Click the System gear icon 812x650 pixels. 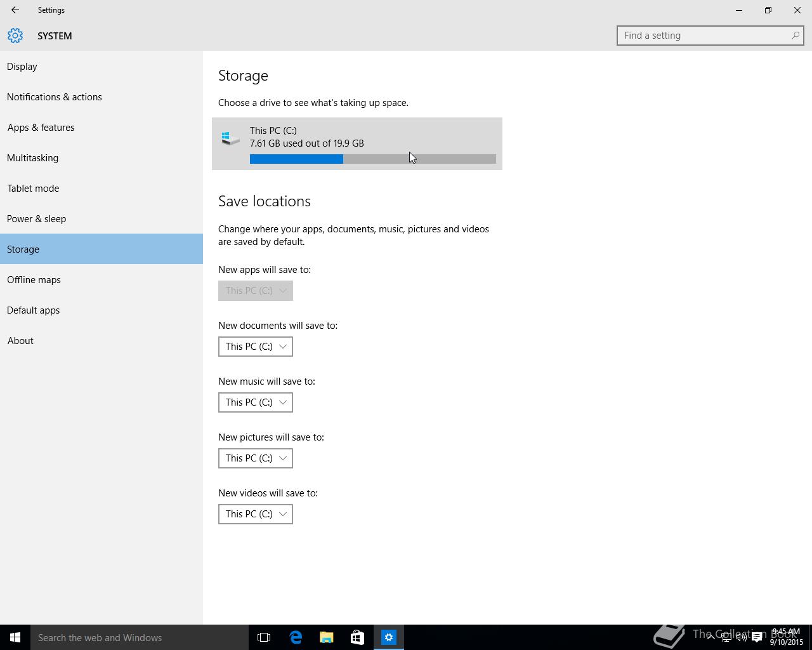tap(15, 36)
